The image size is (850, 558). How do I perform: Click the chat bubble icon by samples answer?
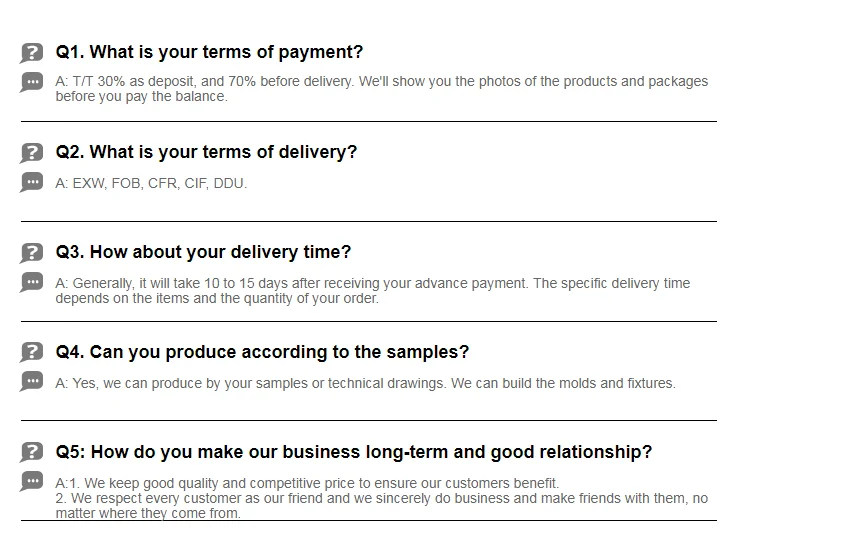click(31, 381)
